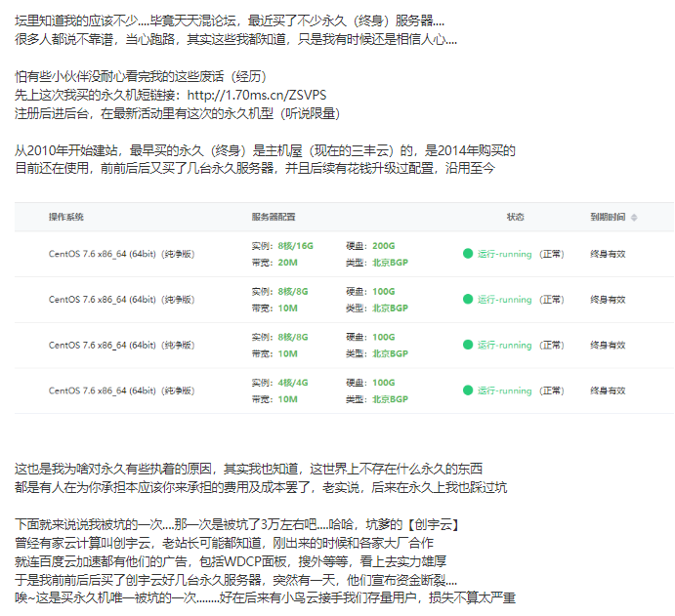Click 终身有效 in the first server row

[x=608, y=254]
